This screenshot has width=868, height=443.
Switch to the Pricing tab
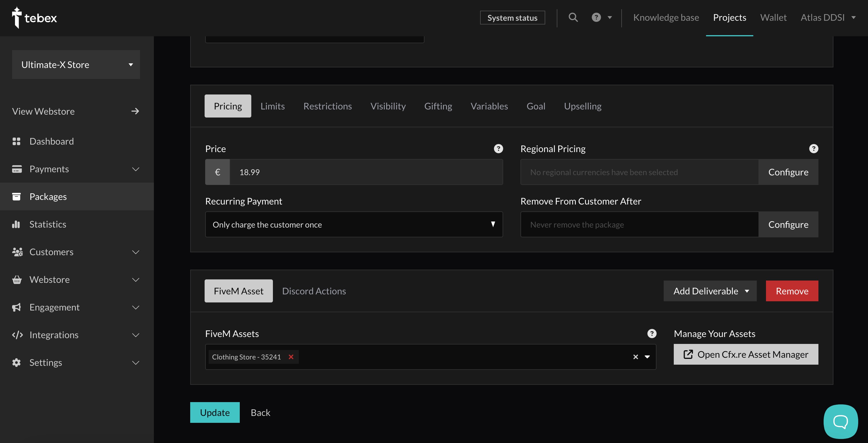[x=228, y=106]
